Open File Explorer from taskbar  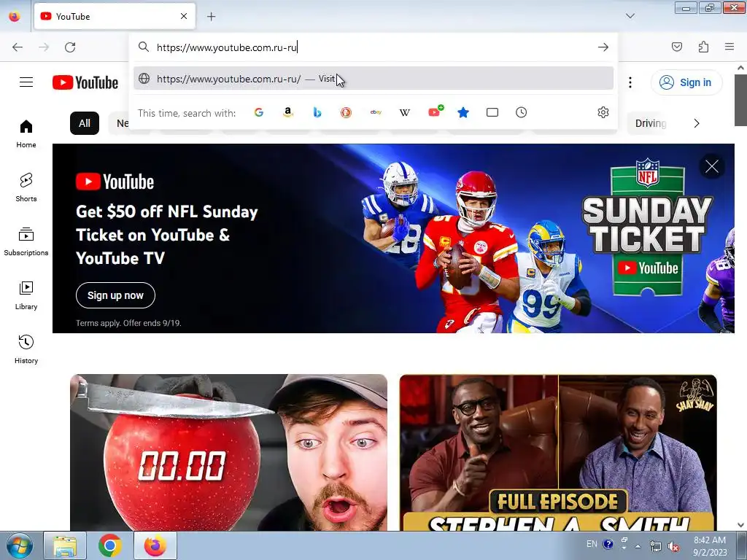(x=65, y=545)
